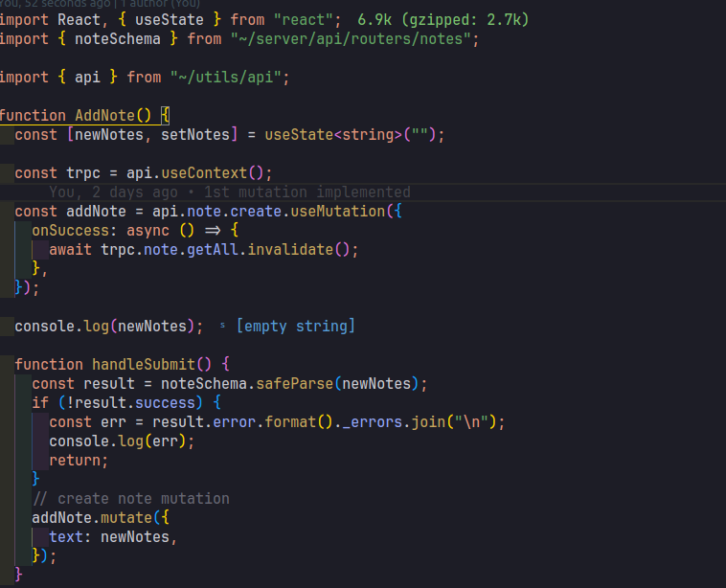726x588 pixels.
Task: Click the "onSuccess" property key
Action: coord(70,231)
